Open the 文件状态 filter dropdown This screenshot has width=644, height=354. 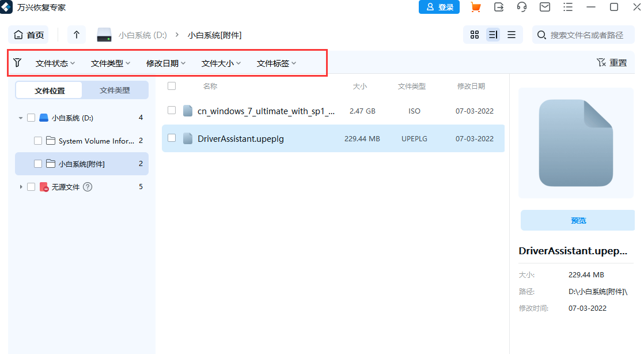[55, 62]
